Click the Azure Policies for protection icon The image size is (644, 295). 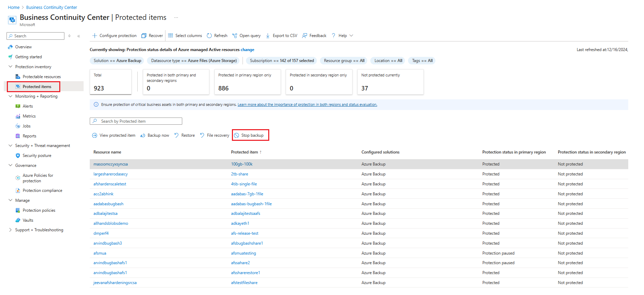[18, 178]
